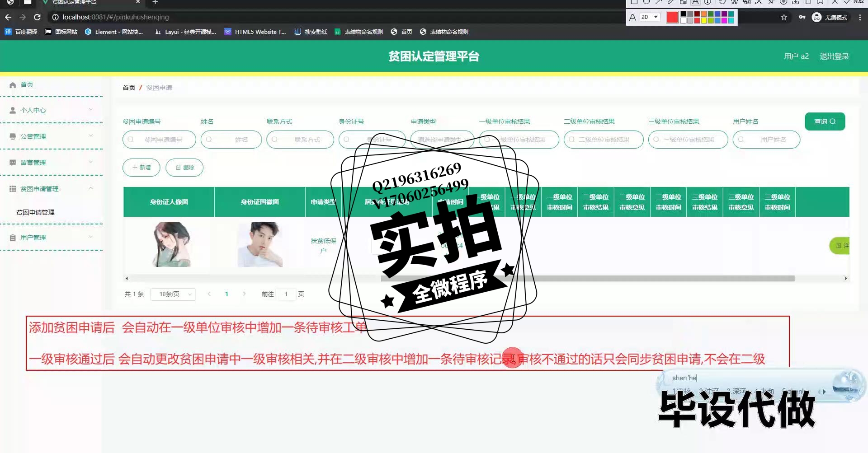Open the incognito 无痕模式 indicator

pos(830,17)
